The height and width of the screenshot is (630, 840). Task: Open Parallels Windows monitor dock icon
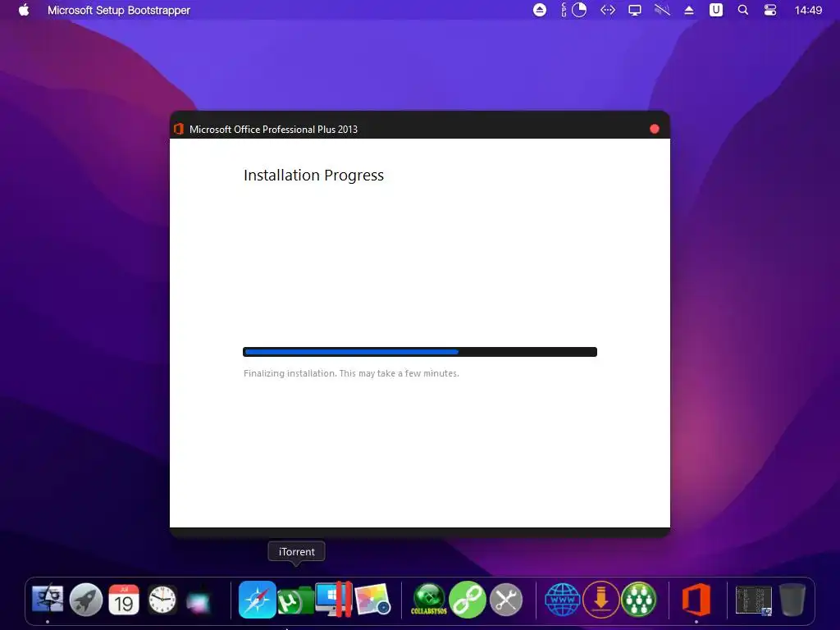pyautogui.click(x=334, y=599)
